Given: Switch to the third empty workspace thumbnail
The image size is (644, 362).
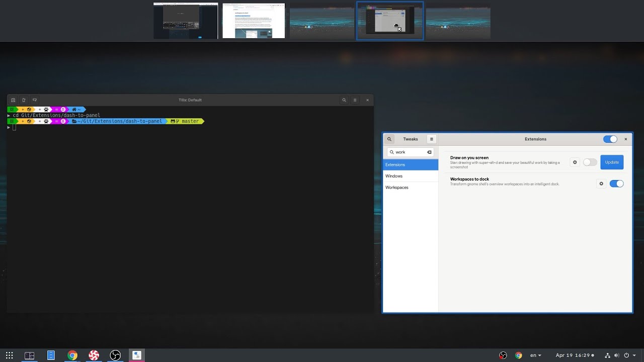Looking at the screenshot, I should [321, 21].
